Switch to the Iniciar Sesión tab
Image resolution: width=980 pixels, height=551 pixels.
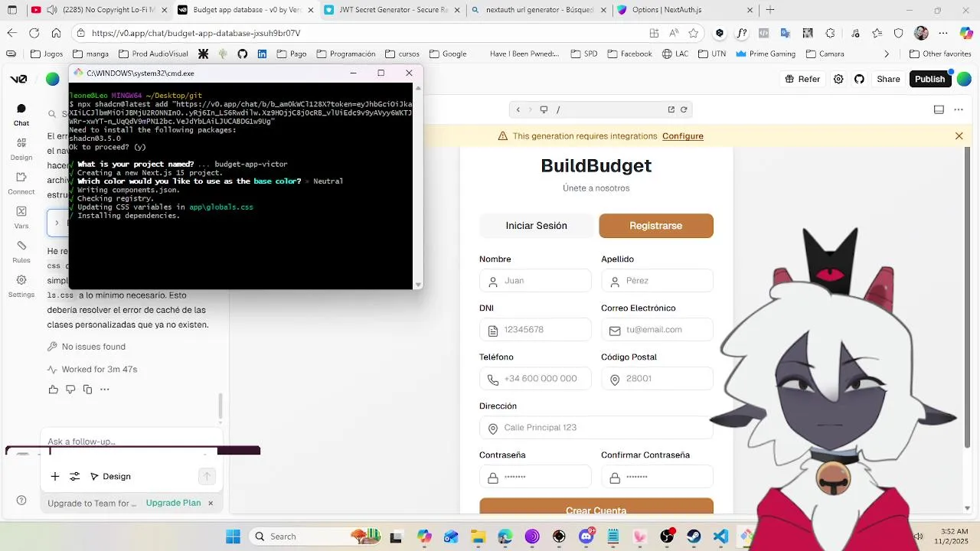[536, 226]
